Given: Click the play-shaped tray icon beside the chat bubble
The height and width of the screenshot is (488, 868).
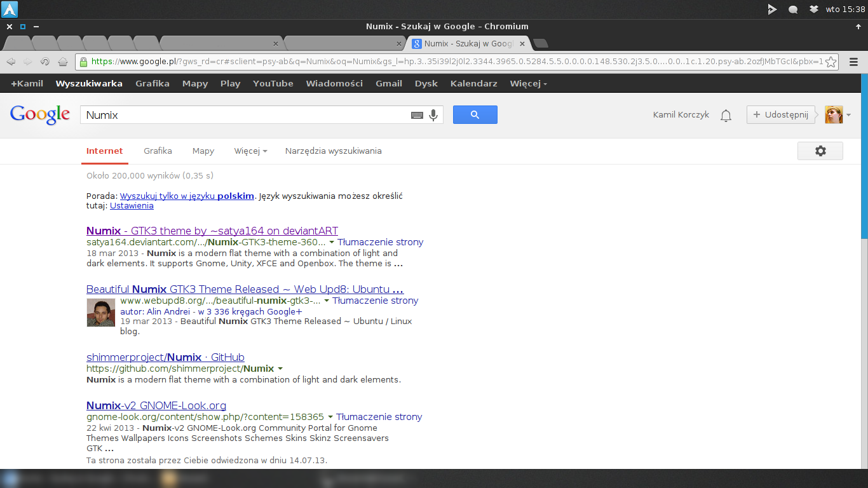Looking at the screenshot, I should [x=772, y=9].
